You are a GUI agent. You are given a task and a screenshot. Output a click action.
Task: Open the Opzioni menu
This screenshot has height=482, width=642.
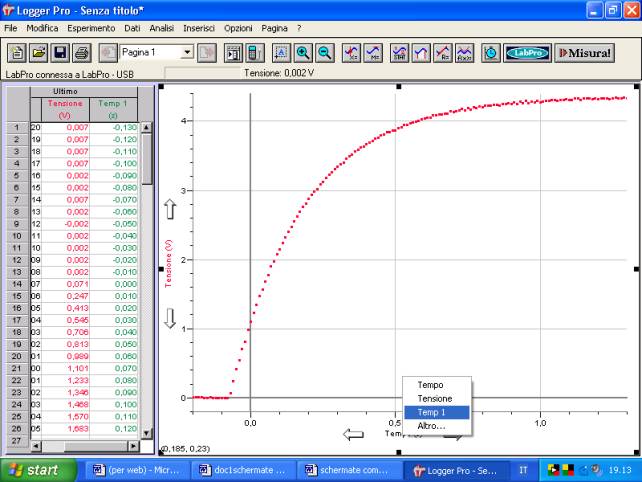coord(238,28)
